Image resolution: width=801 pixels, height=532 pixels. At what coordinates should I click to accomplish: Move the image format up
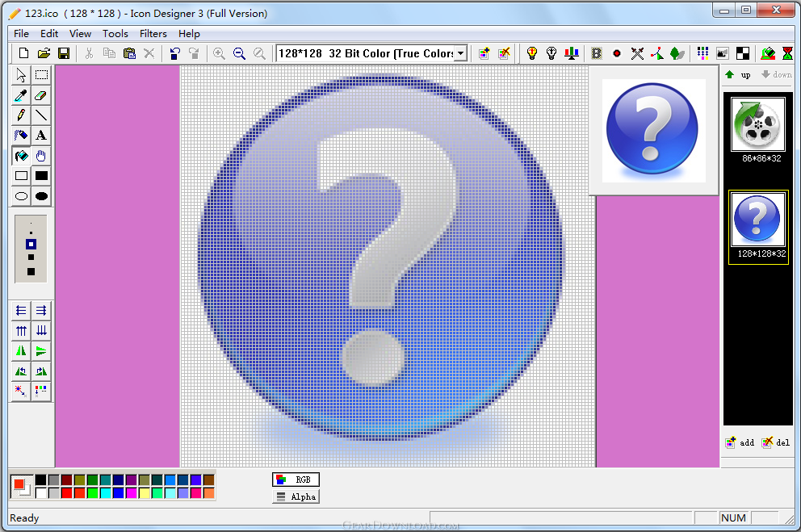[x=738, y=75]
